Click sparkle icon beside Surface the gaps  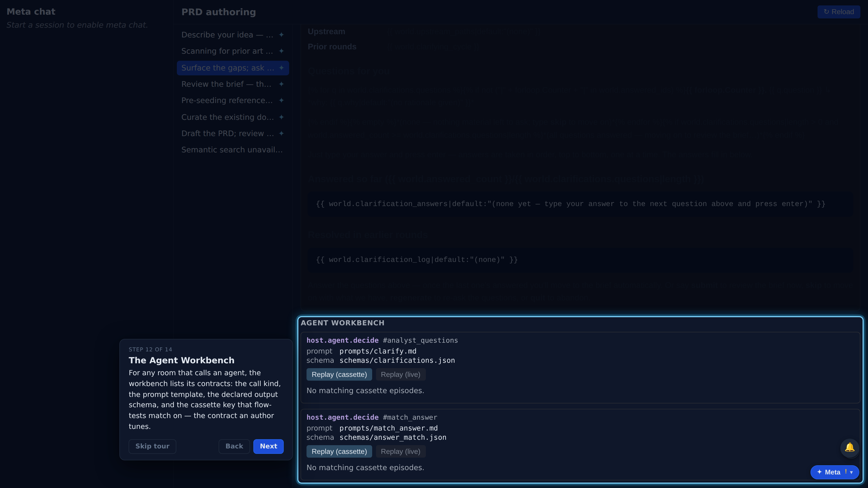click(x=281, y=68)
